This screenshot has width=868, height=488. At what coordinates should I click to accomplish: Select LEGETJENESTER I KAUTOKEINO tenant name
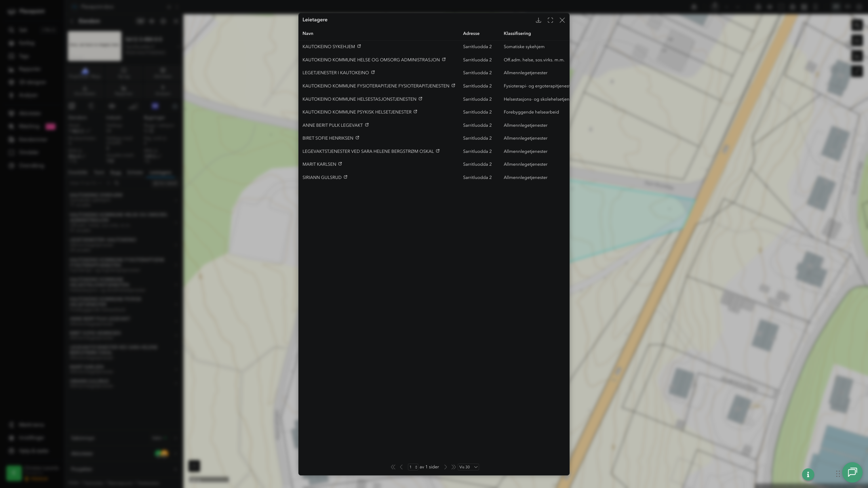[x=336, y=73]
